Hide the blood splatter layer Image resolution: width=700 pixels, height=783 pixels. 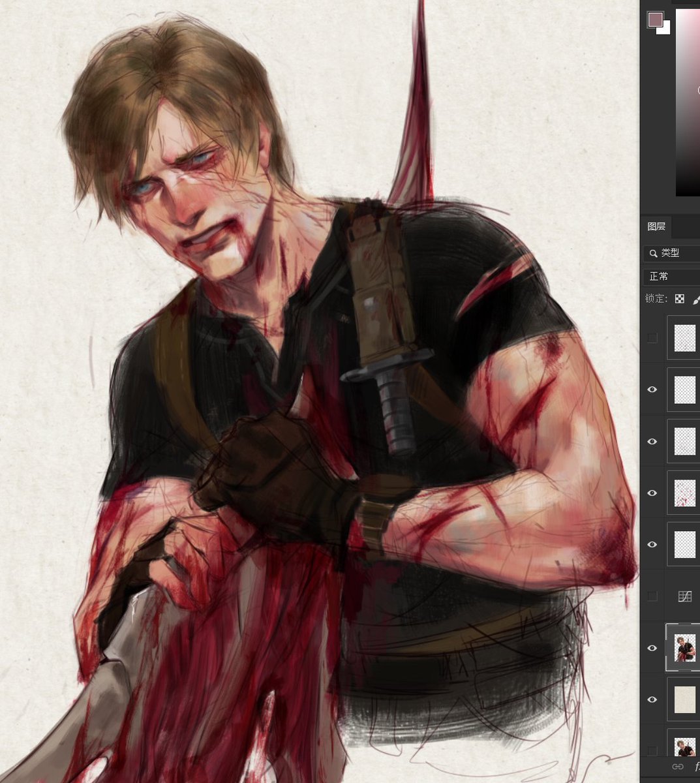click(652, 493)
